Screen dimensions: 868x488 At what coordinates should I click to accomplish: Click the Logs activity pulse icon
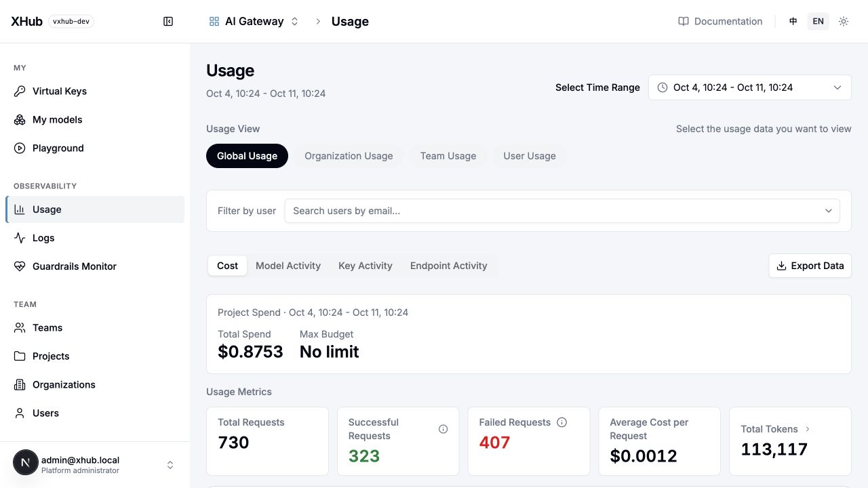click(20, 239)
